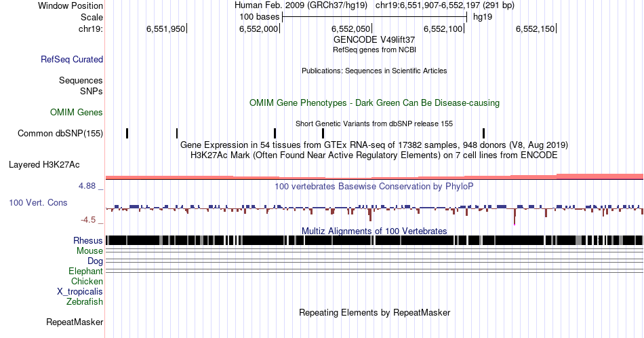Click the RefSeq Curated track label

pos(71,59)
